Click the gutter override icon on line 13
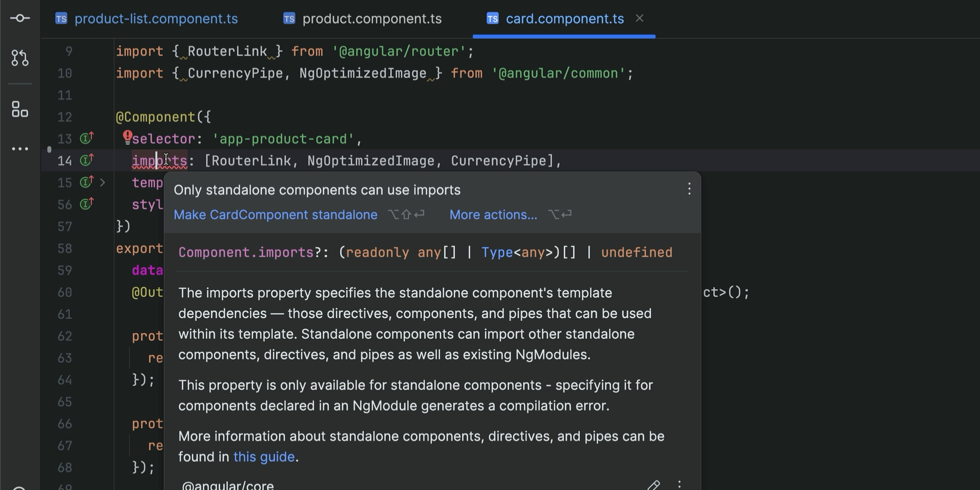This screenshot has width=980, height=490. click(x=87, y=138)
